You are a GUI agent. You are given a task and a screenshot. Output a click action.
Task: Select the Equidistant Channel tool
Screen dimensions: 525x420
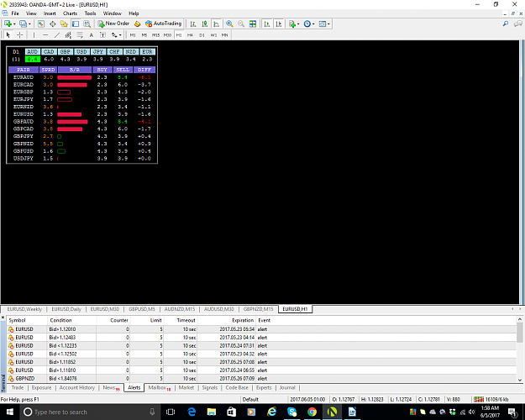click(68, 34)
